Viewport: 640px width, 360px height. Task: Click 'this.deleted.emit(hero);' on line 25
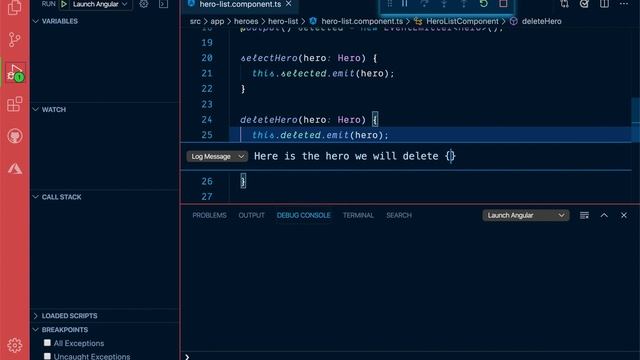[320, 135]
